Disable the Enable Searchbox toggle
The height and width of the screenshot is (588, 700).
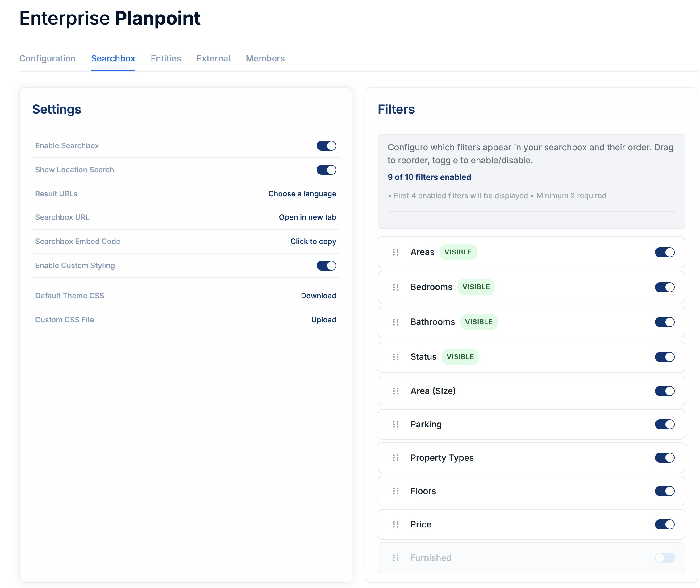(x=326, y=146)
